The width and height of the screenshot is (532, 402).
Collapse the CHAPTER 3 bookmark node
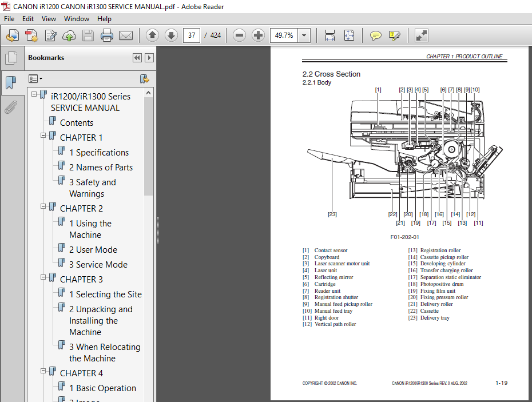coord(43,277)
